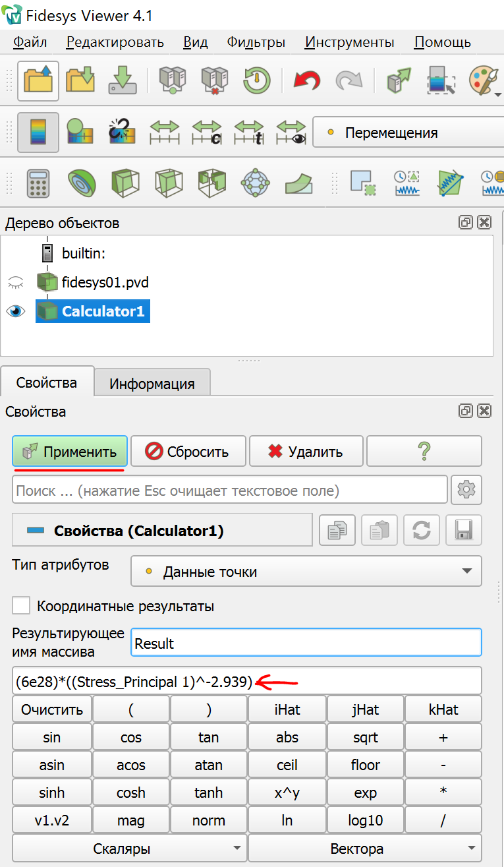Screen dimensions: 504x867
Task: Click the Применить button
Action: (x=70, y=452)
